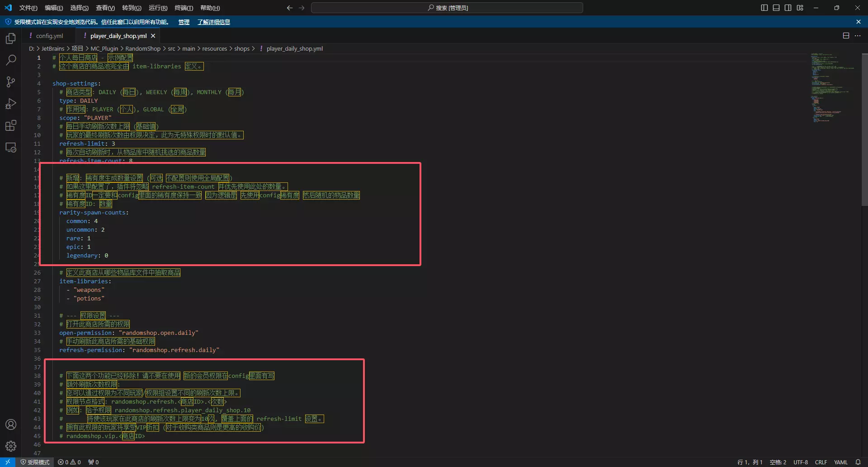The width and height of the screenshot is (868, 467).
Task: Split the editor to the right
Action: pyautogui.click(x=846, y=36)
